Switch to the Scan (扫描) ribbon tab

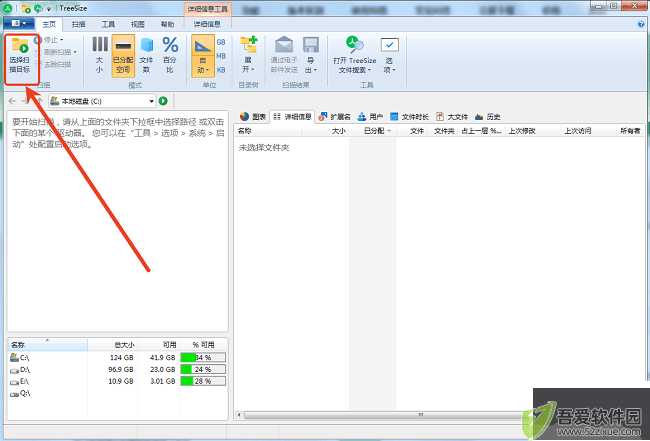tap(78, 24)
